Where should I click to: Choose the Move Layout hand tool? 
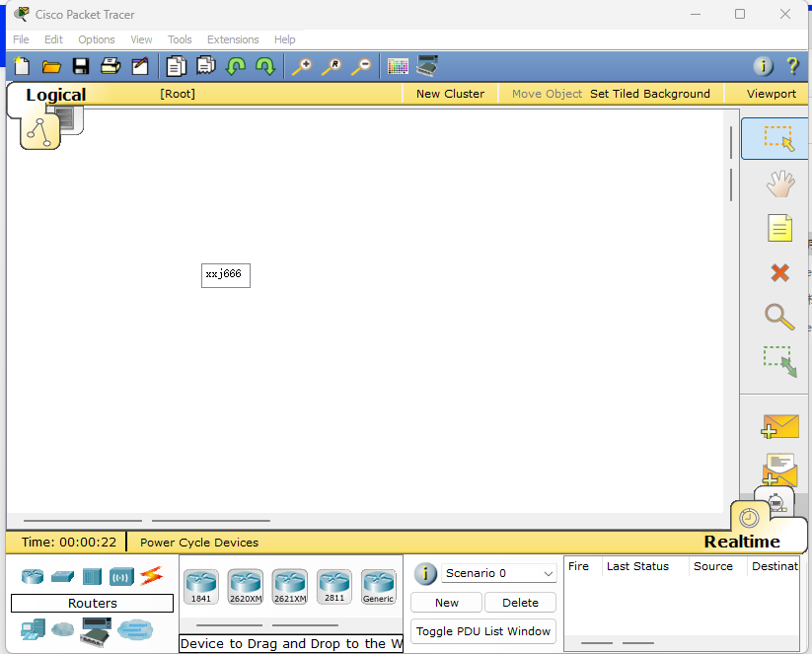pyautogui.click(x=779, y=183)
